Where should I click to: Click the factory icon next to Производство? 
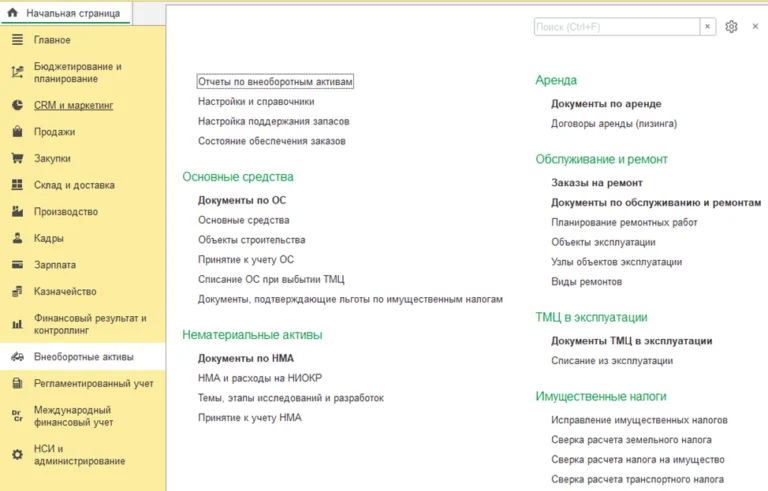click(x=17, y=212)
